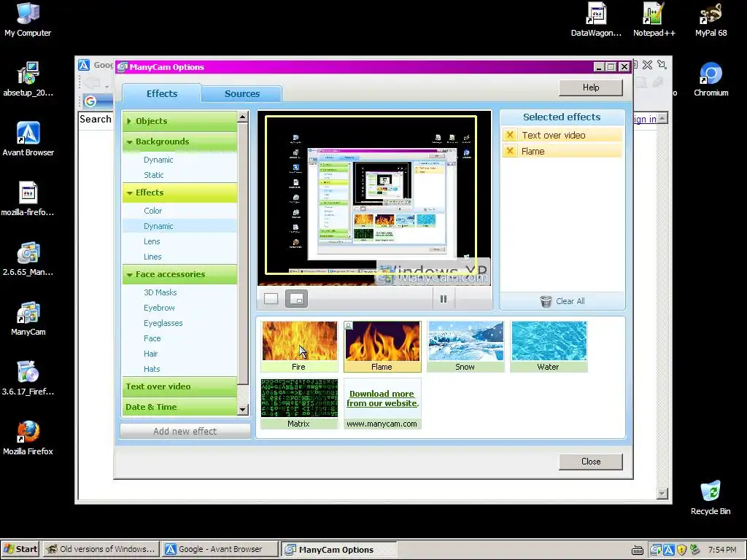This screenshot has width=747, height=560.
Task: Open 2.6.65_Man installer desktop icon
Action: (28, 259)
